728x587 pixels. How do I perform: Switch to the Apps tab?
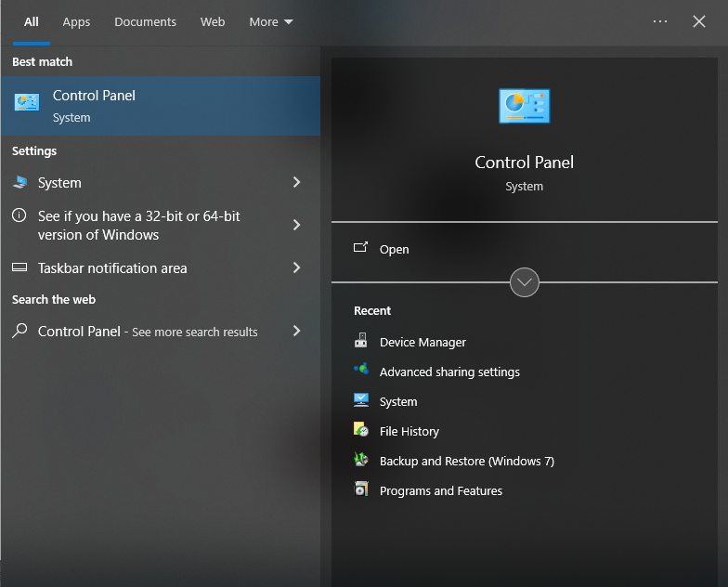(76, 22)
